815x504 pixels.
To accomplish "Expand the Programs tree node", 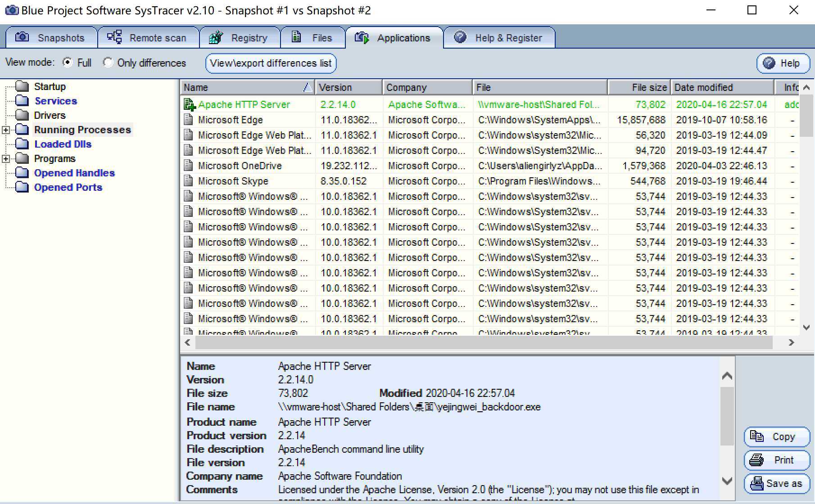I will (6, 158).
